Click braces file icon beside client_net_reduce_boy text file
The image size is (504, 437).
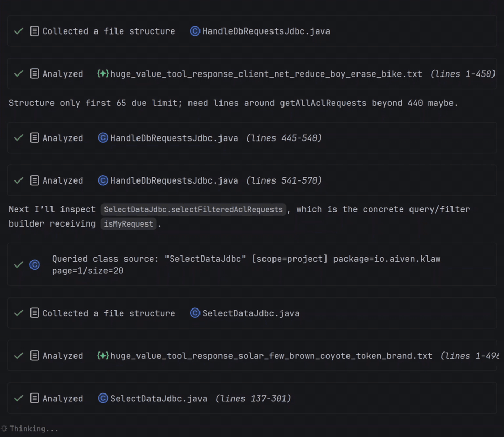103,74
